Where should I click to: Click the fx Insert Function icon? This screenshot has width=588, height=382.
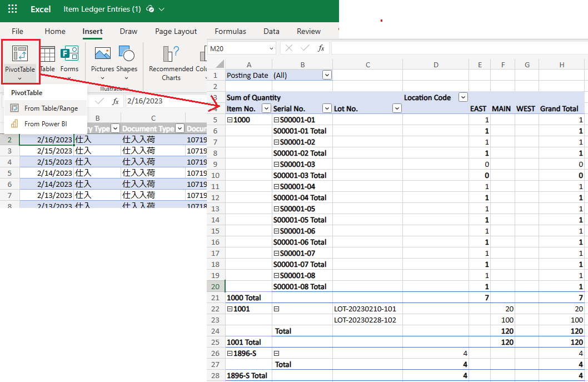click(x=321, y=48)
